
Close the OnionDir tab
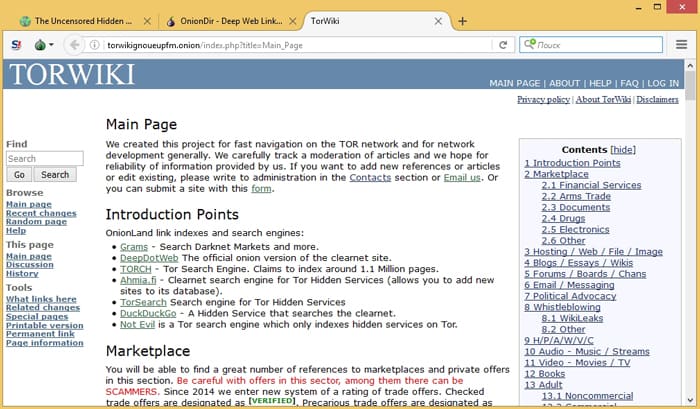point(292,20)
